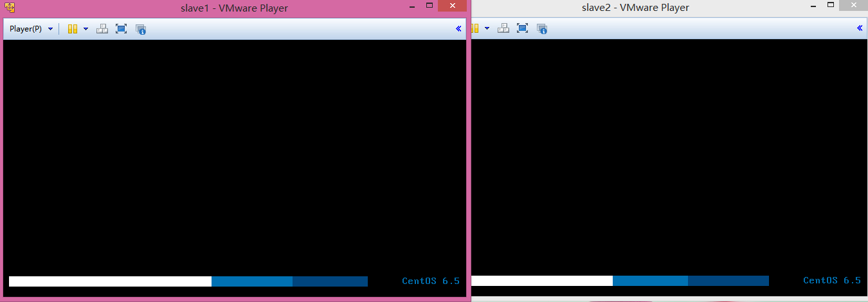Toggle Unity mode in slave1 toolbar
The height and width of the screenshot is (302, 868).
[x=141, y=29]
